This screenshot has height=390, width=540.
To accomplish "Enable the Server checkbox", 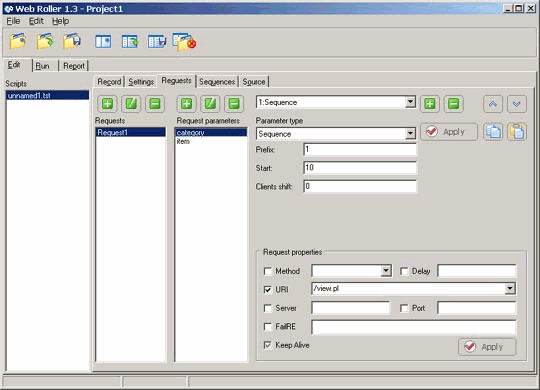I will pos(268,308).
